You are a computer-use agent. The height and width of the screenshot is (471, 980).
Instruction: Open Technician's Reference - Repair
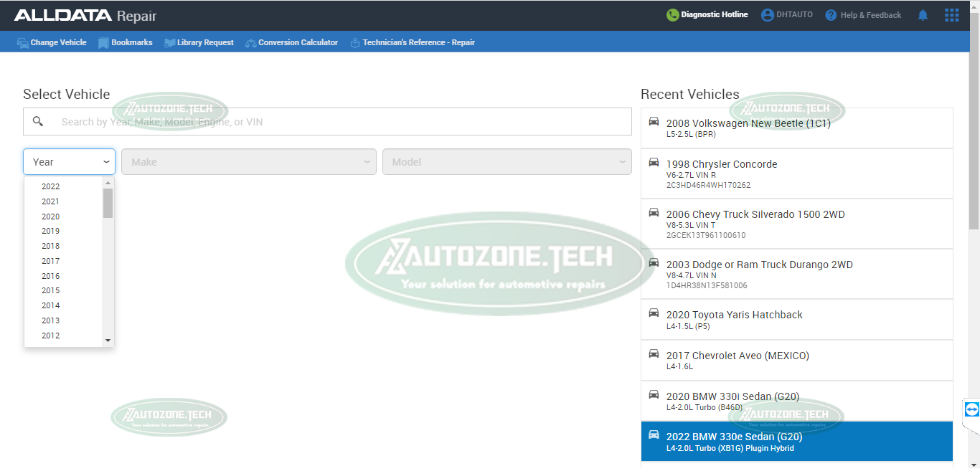coord(413,42)
